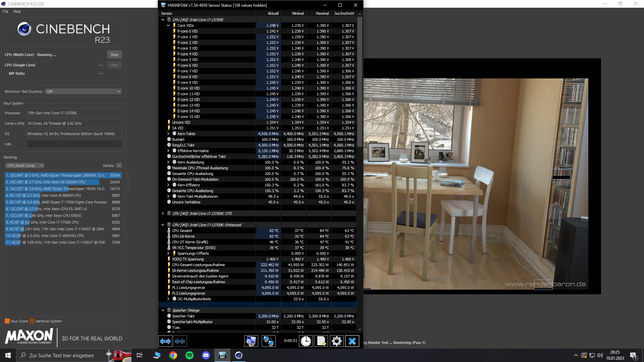Open HWiNFO system summary monitor icon

pyautogui.click(x=251, y=341)
